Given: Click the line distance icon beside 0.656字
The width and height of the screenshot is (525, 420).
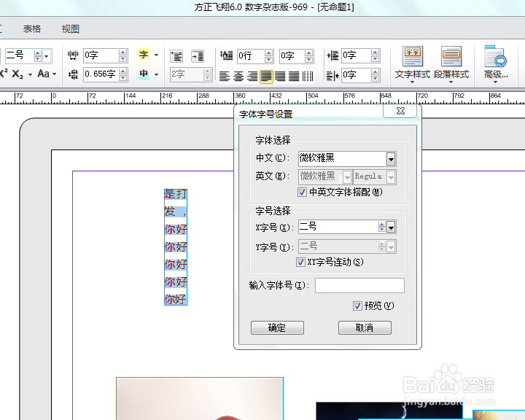Looking at the screenshot, I should point(73,74).
